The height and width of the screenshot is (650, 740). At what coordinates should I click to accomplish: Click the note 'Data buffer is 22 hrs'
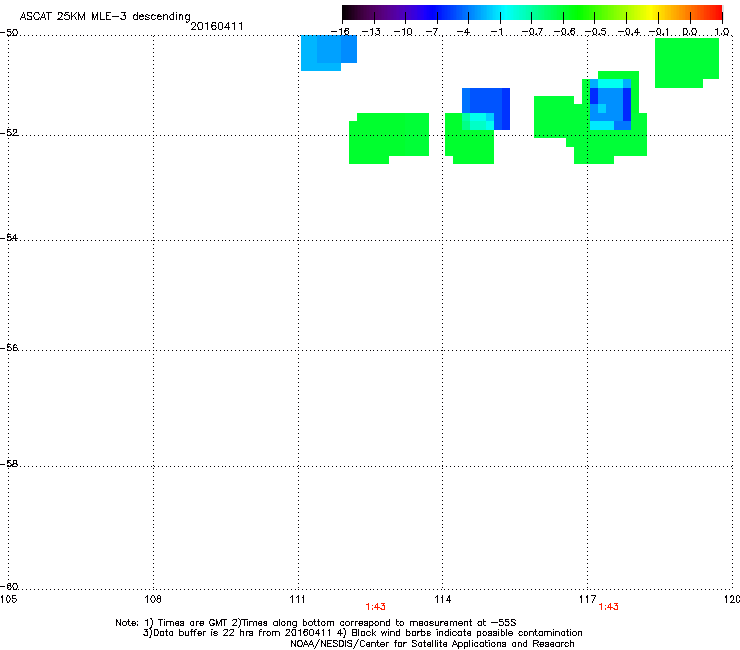[201, 633]
